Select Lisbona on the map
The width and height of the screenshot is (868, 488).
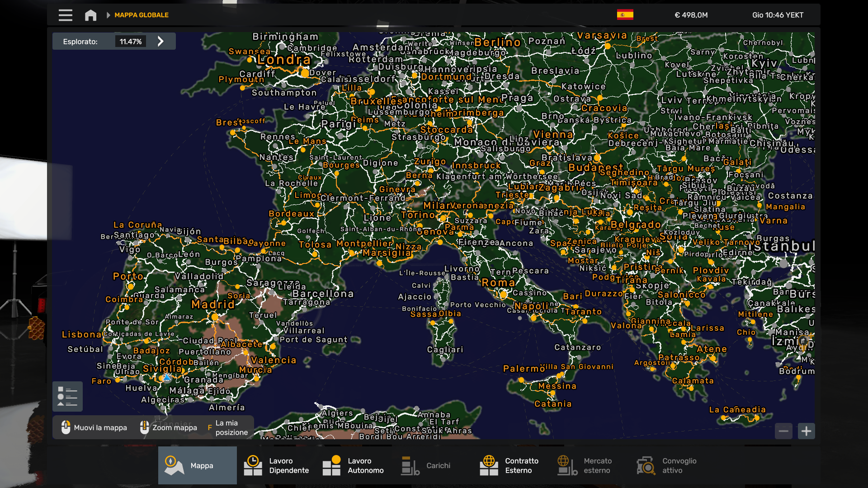[82, 334]
